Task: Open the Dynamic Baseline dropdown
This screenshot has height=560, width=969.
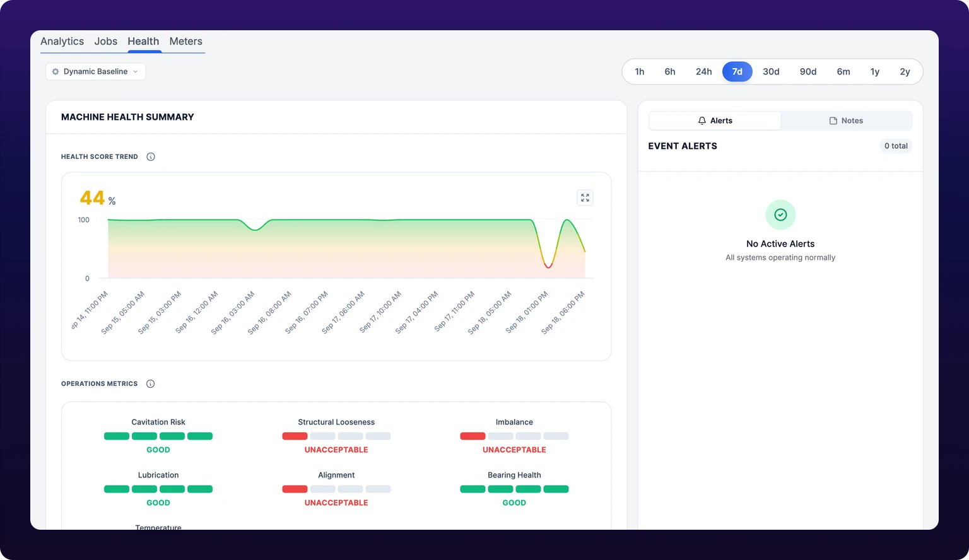Action: click(95, 72)
